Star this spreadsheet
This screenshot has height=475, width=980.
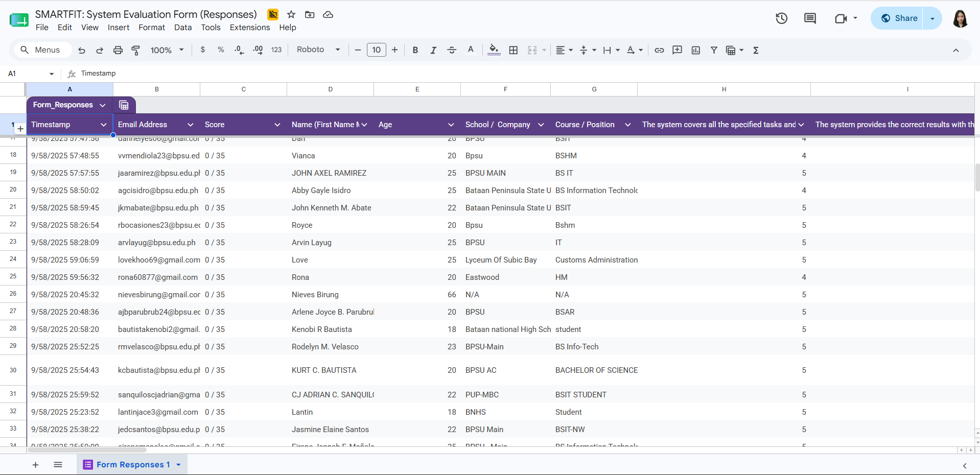(291, 14)
